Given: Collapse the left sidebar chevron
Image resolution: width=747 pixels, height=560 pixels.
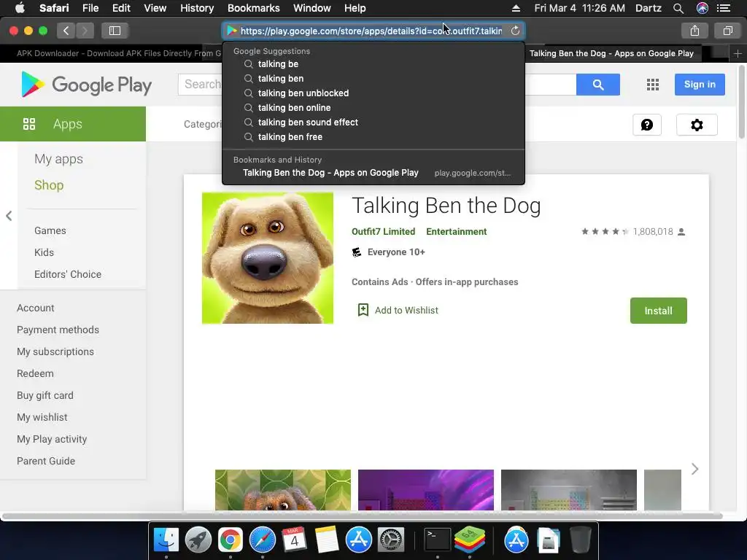Looking at the screenshot, I should tap(9, 216).
